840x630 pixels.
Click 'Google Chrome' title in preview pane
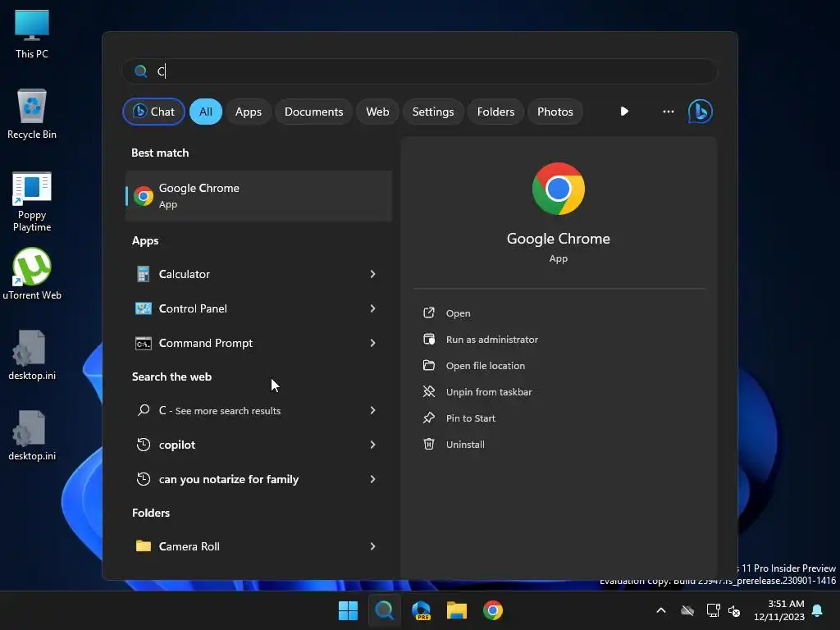tap(558, 239)
